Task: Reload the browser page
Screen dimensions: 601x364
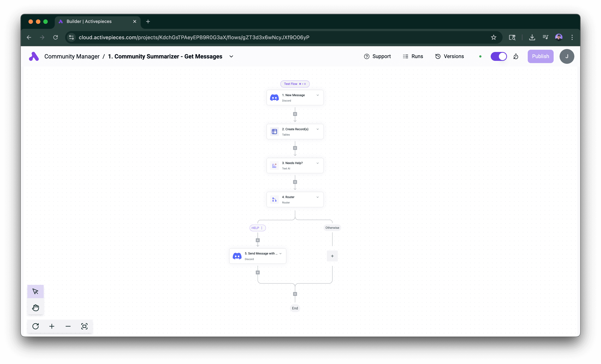Action: click(x=56, y=37)
